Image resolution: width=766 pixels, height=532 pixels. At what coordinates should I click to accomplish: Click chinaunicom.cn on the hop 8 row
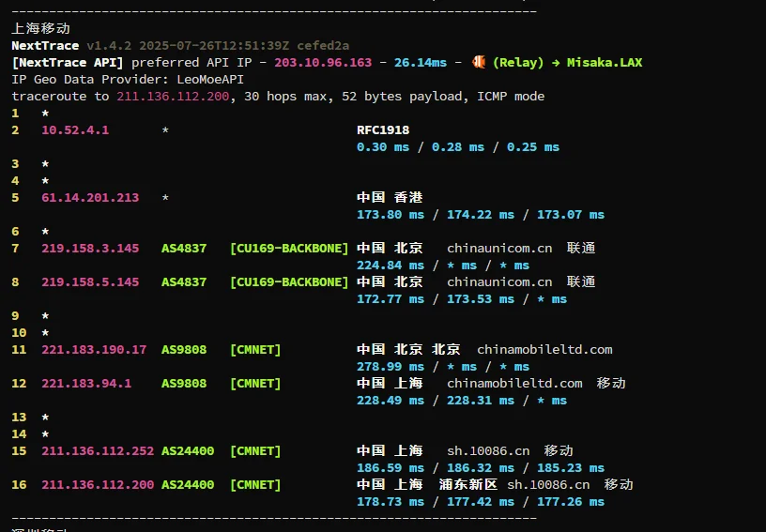pos(499,282)
